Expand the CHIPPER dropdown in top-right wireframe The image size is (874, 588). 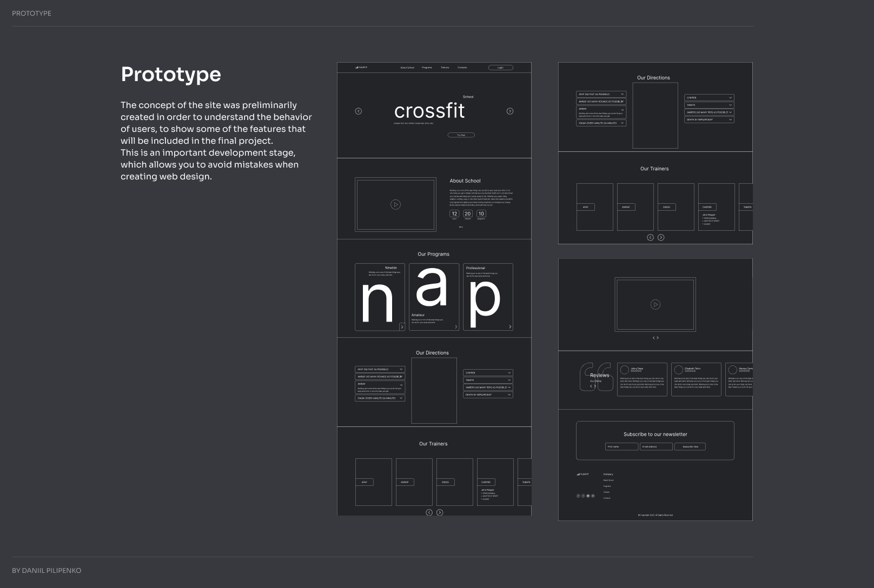click(709, 98)
